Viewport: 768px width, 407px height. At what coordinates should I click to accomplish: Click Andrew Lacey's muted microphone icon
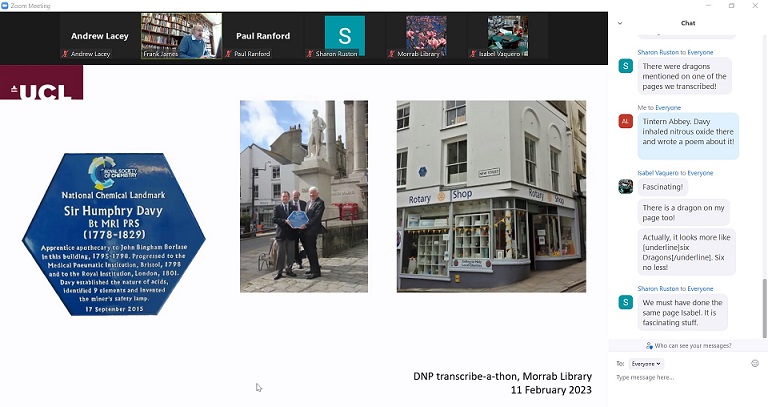tap(65, 54)
